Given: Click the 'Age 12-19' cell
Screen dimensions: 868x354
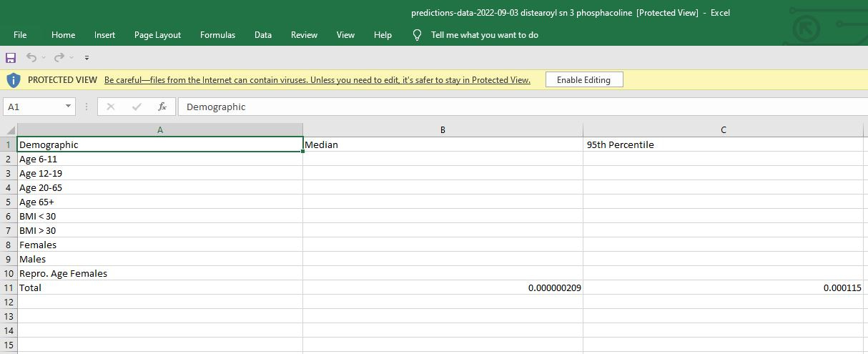Looking at the screenshot, I should [x=160, y=173].
